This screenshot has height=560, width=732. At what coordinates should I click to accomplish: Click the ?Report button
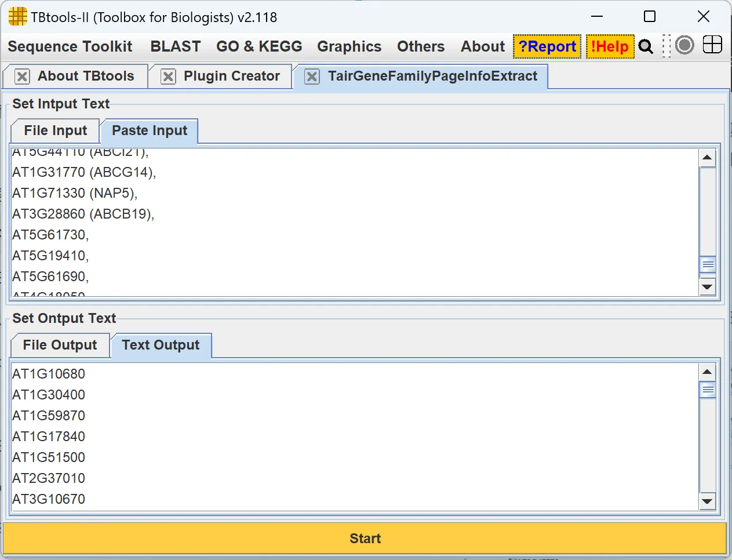(547, 46)
